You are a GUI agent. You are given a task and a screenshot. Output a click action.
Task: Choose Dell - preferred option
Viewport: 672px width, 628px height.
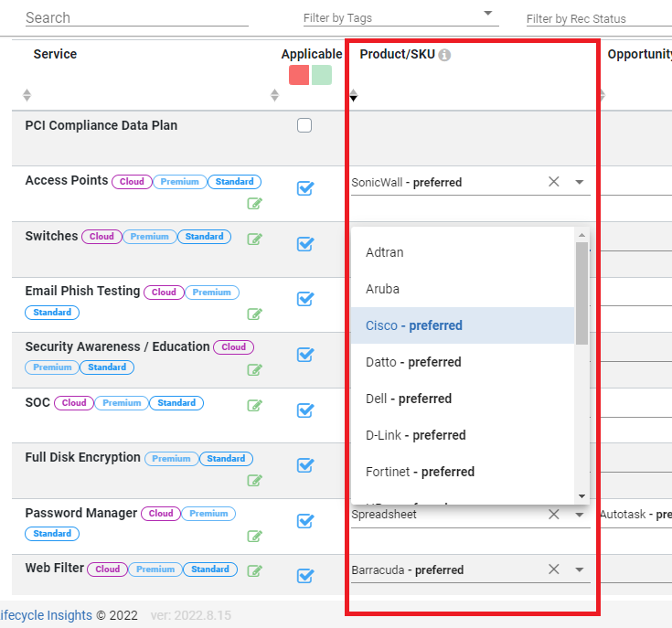463,399
